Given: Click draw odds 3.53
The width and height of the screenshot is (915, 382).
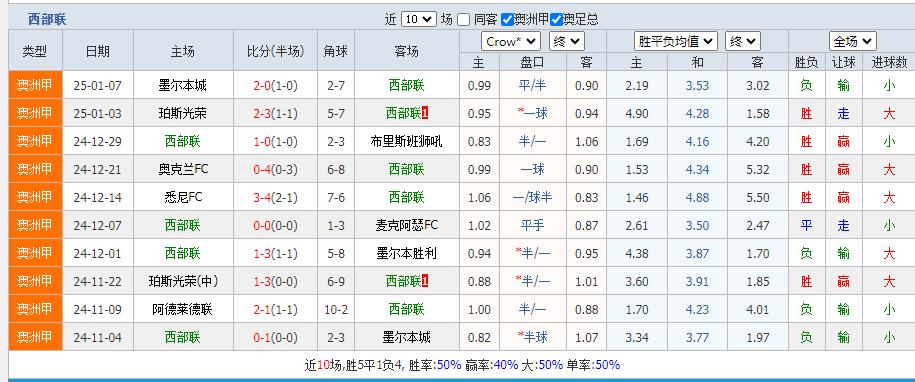Looking at the screenshot, I should 697,86.
